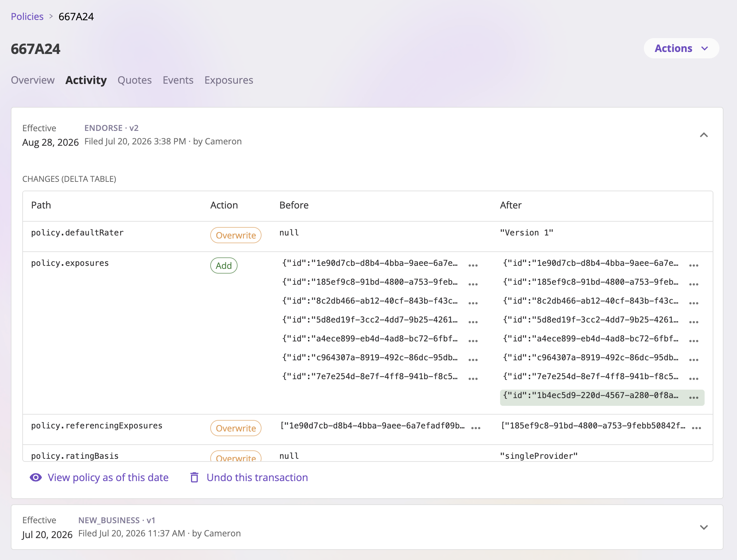The width and height of the screenshot is (737, 560).
Task: Expand ellipsis for Before value 8c2db466 exposure
Action: click(x=473, y=303)
